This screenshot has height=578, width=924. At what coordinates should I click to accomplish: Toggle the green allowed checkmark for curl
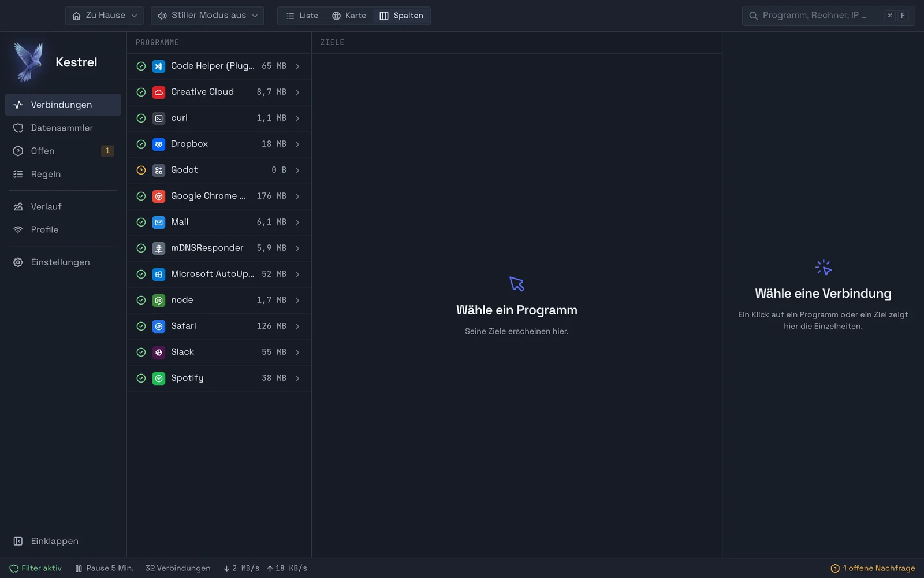pyautogui.click(x=141, y=118)
